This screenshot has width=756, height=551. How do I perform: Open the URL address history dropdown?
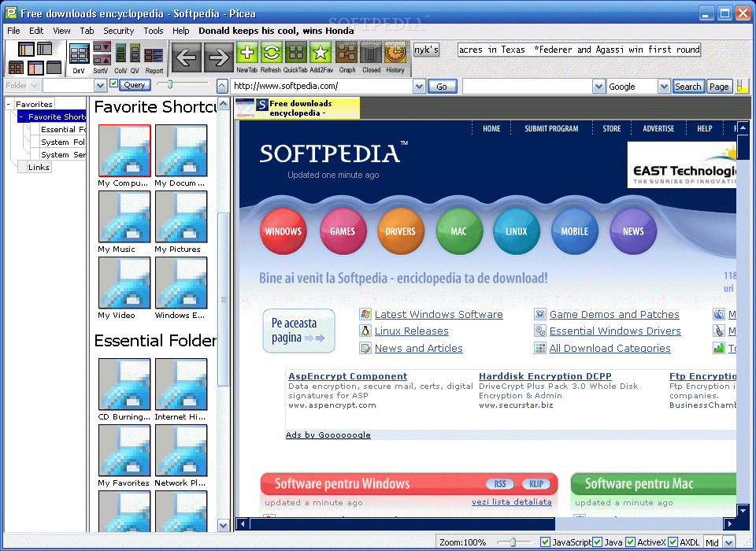coord(420,87)
